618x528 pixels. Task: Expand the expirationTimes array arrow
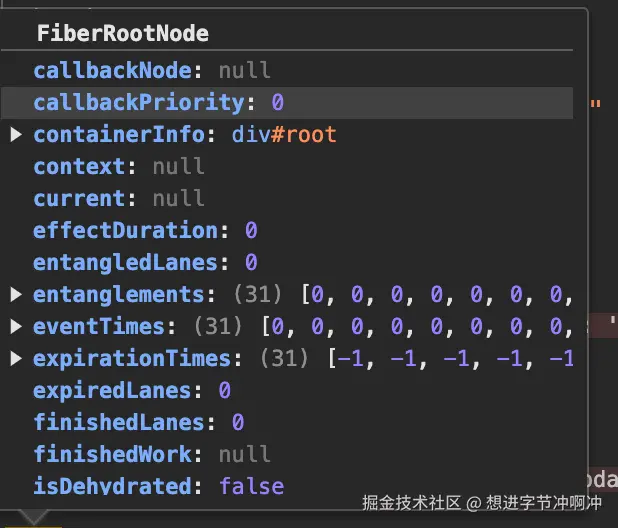16,359
